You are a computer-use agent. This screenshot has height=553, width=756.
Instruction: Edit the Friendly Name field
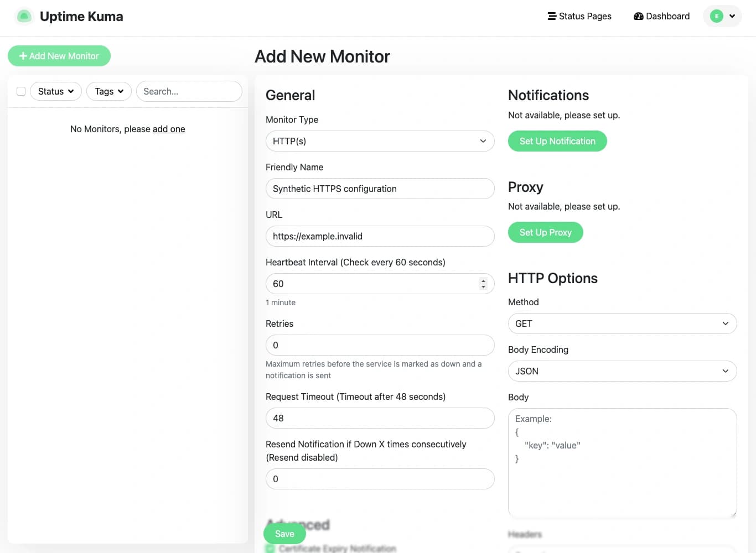point(380,189)
